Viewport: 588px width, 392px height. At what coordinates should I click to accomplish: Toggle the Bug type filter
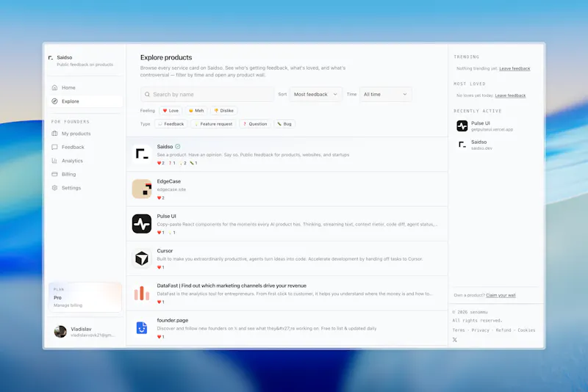click(x=284, y=124)
